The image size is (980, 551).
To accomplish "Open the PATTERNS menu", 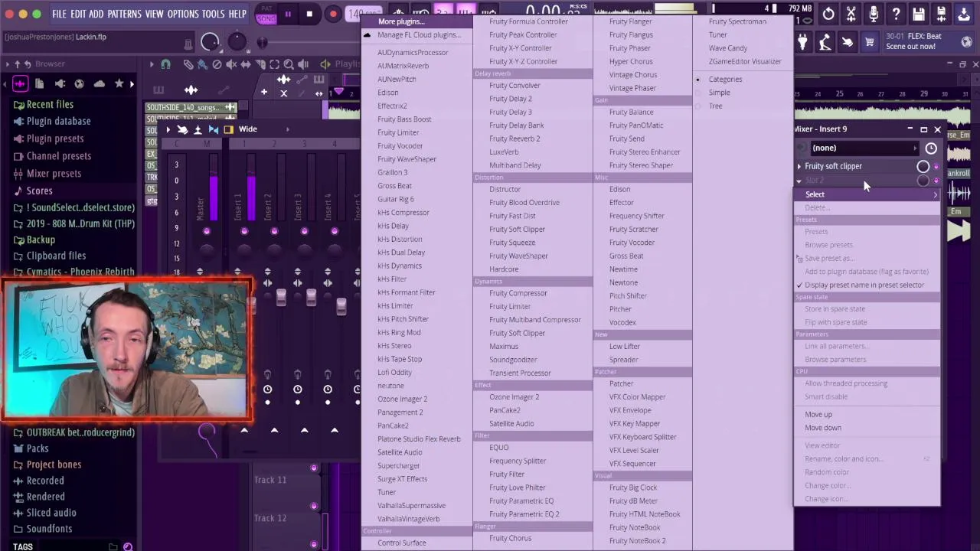I will tap(124, 14).
